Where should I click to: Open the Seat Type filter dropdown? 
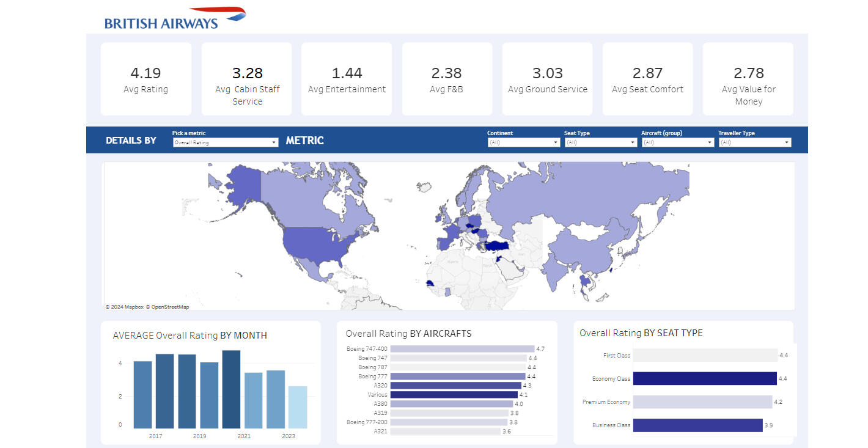coord(600,142)
